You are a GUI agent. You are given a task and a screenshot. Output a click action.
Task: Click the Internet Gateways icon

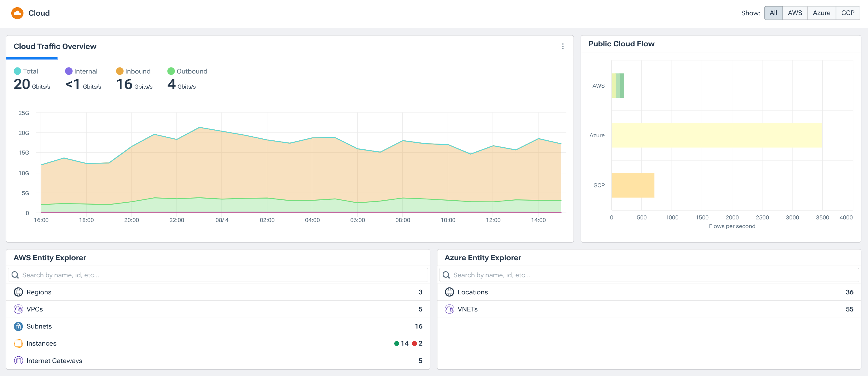point(18,360)
